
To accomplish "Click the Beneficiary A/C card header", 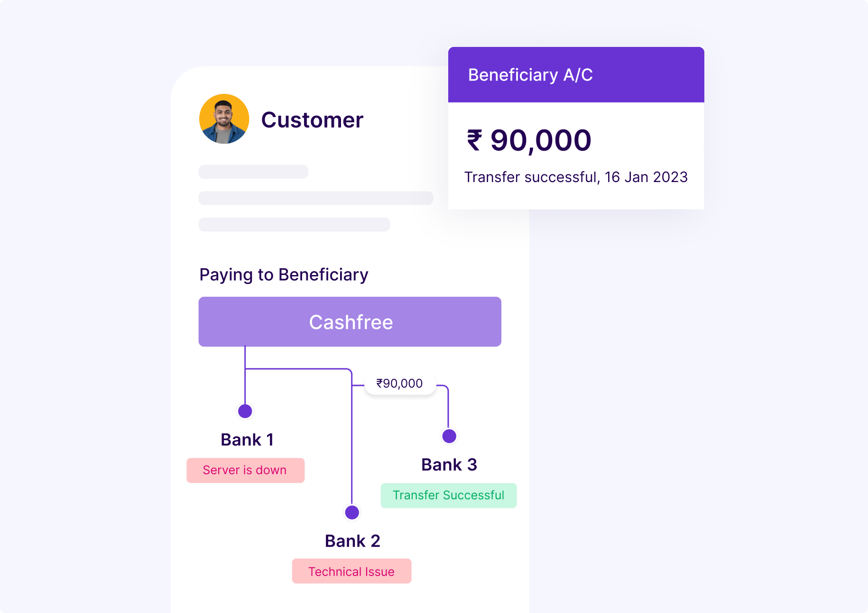I will point(576,75).
